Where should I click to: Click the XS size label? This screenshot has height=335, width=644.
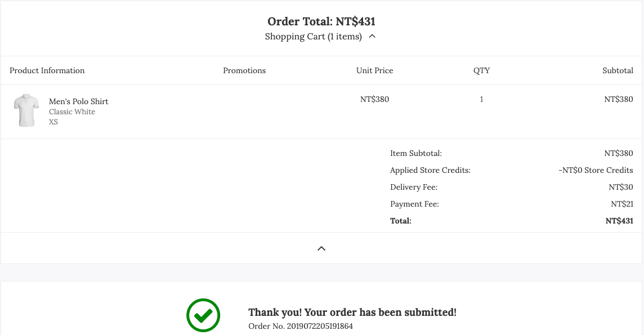[53, 122]
